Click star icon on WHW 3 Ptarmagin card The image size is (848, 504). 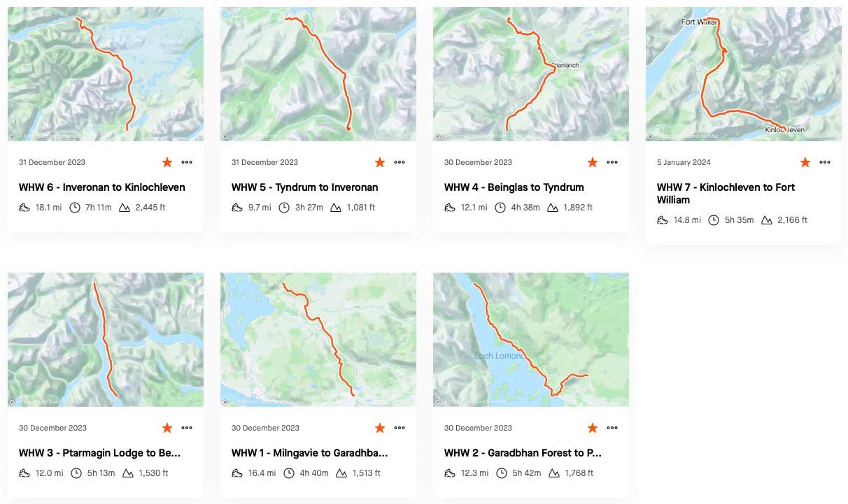pyautogui.click(x=167, y=428)
